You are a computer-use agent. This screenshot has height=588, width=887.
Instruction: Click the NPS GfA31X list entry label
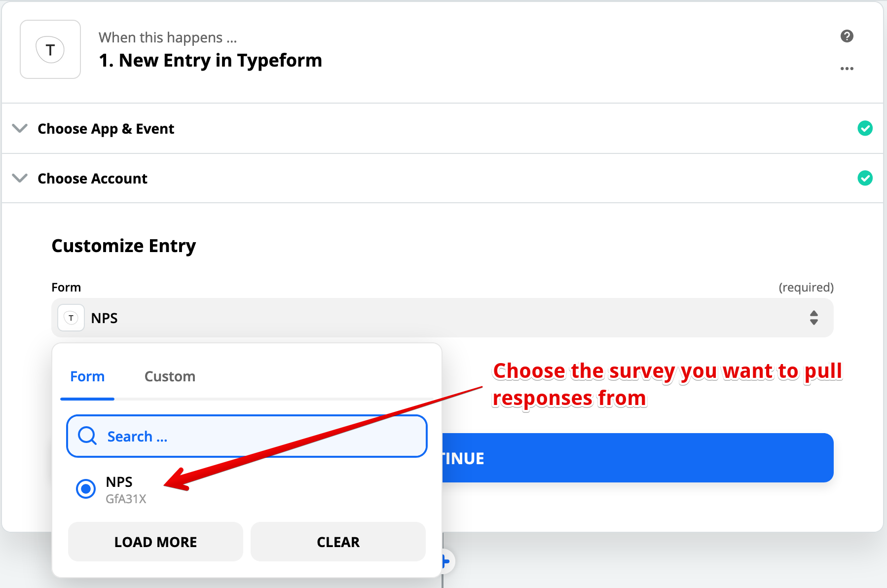pos(126,490)
